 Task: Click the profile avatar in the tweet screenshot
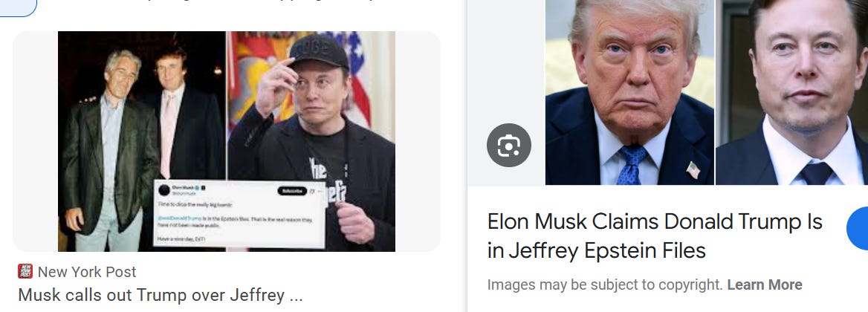click(x=163, y=189)
